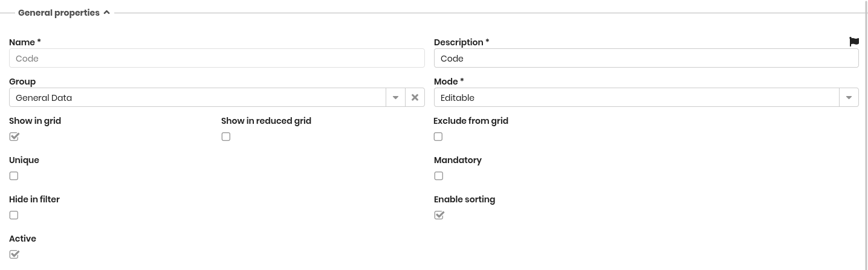
Task: Click the Enable sorting label
Action: 464,199
